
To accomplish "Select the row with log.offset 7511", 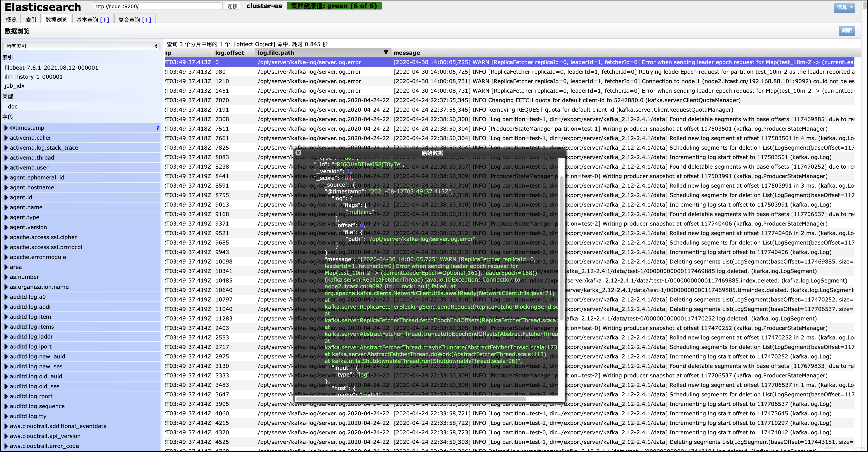I will pos(509,129).
